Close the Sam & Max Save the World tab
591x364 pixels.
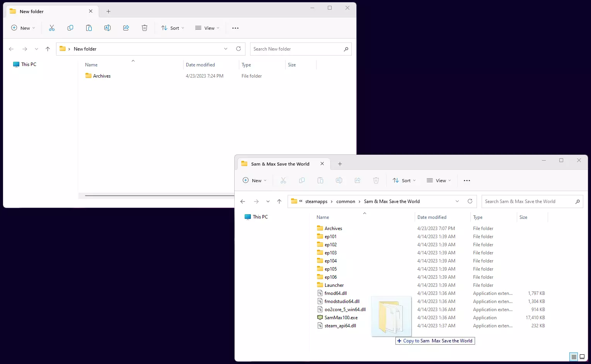point(322,164)
